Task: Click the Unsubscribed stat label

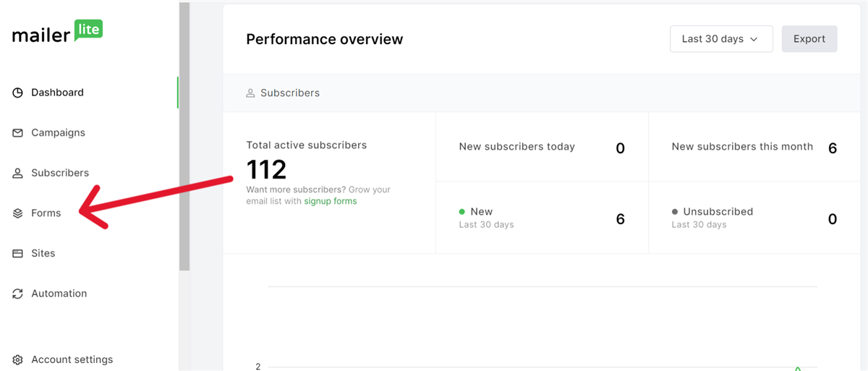Action: tap(718, 212)
